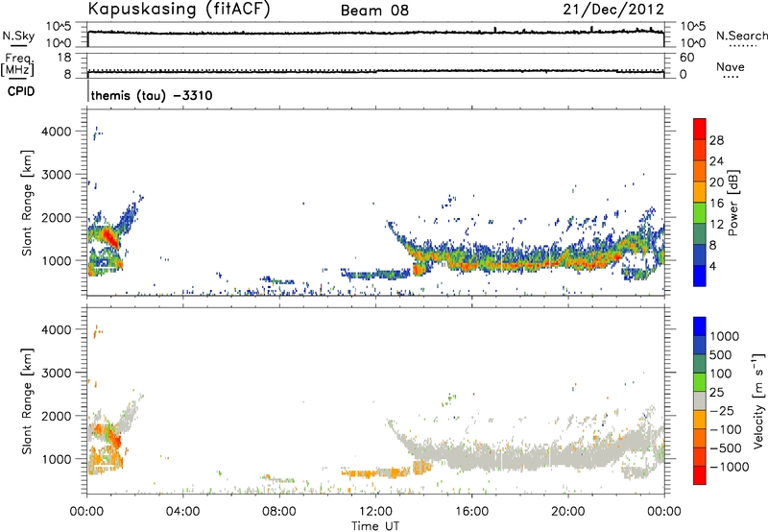Click the '12:00' time axis label
This screenshot has width=768, height=532.
point(375,512)
